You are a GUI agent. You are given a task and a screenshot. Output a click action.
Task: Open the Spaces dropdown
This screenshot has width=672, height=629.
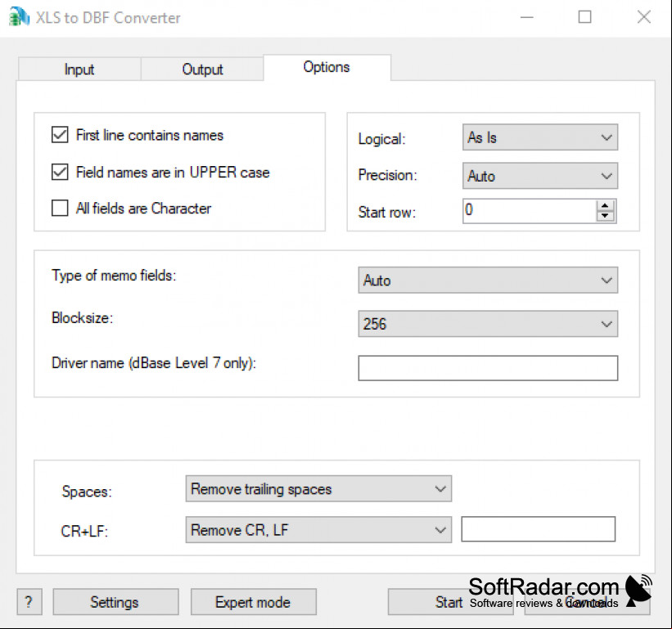[318, 488]
